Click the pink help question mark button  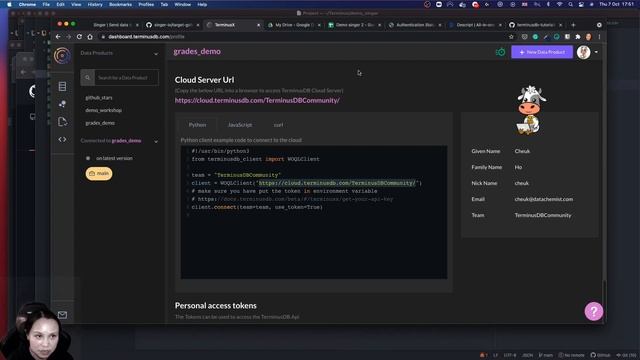pyautogui.click(x=593, y=311)
